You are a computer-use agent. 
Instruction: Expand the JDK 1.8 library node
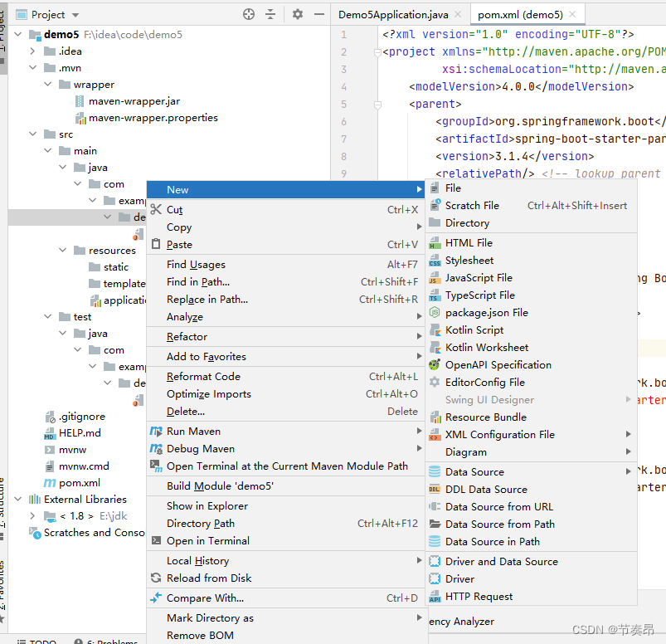click(32, 515)
